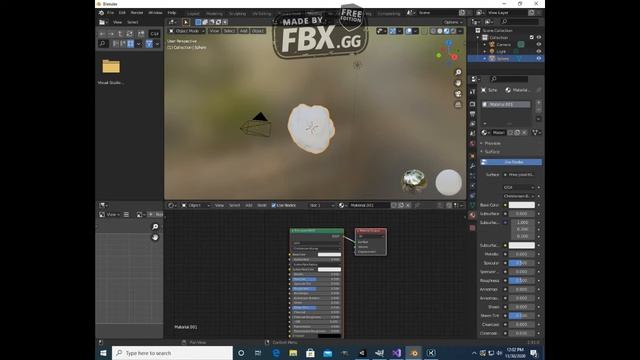
Task: Open Microsoft Edge from the taskbar
Action: 276,353
